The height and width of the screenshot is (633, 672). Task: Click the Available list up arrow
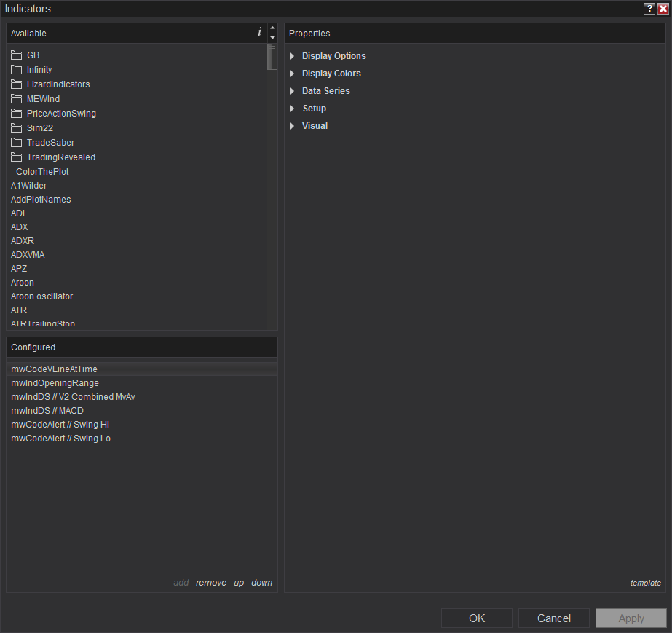(x=272, y=28)
